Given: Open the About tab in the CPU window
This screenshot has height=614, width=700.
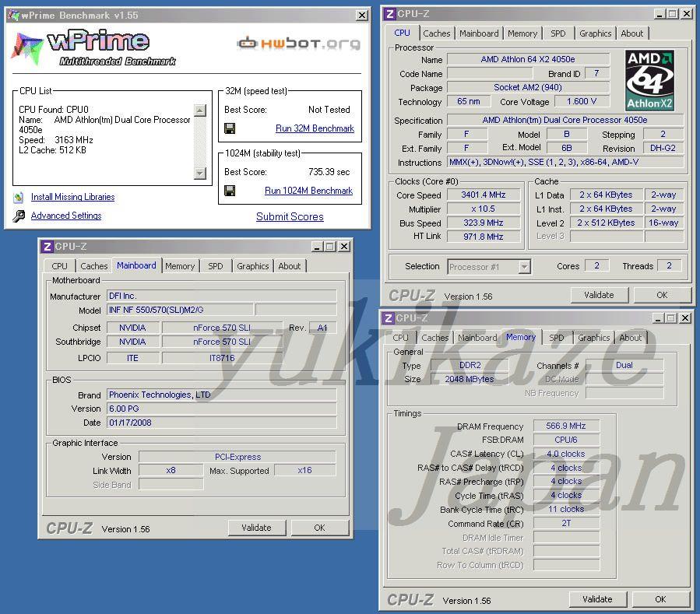Looking at the screenshot, I should click(x=632, y=33).
